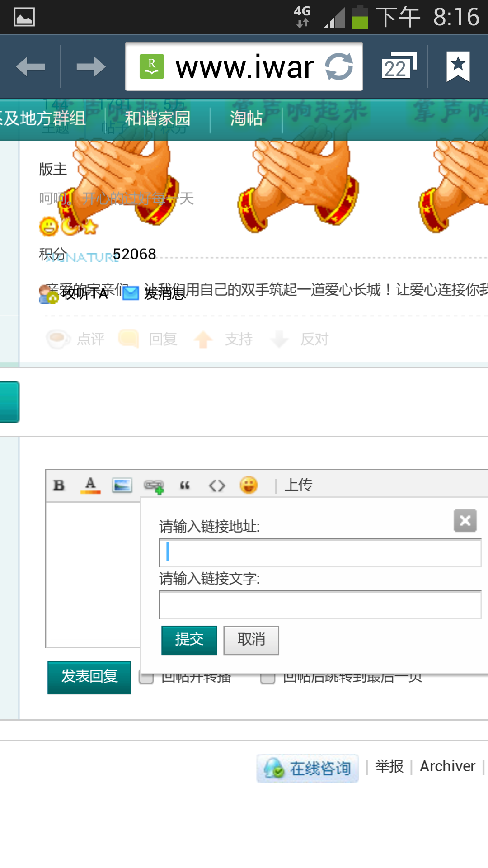Reload the page with refresh icon
The width and height of the screenshot is (488, 868).
pos(339,66)
